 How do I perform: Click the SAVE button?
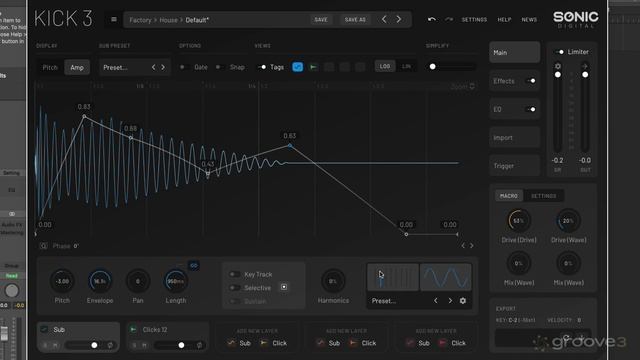(x=321, y=20)
